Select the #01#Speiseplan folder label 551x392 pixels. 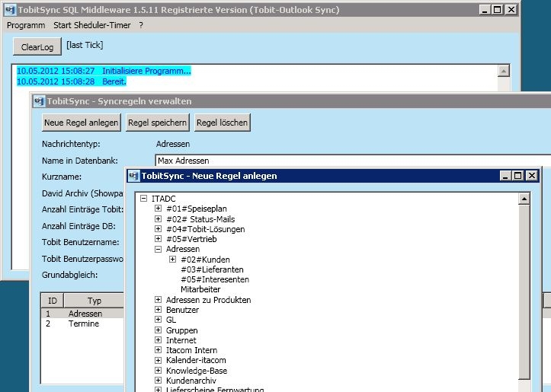point(197,209)
